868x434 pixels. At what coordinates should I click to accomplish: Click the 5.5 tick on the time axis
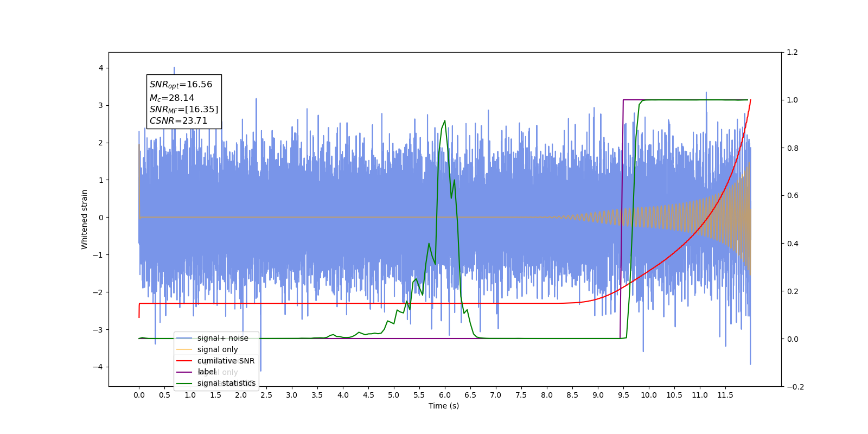pos(419,395)
